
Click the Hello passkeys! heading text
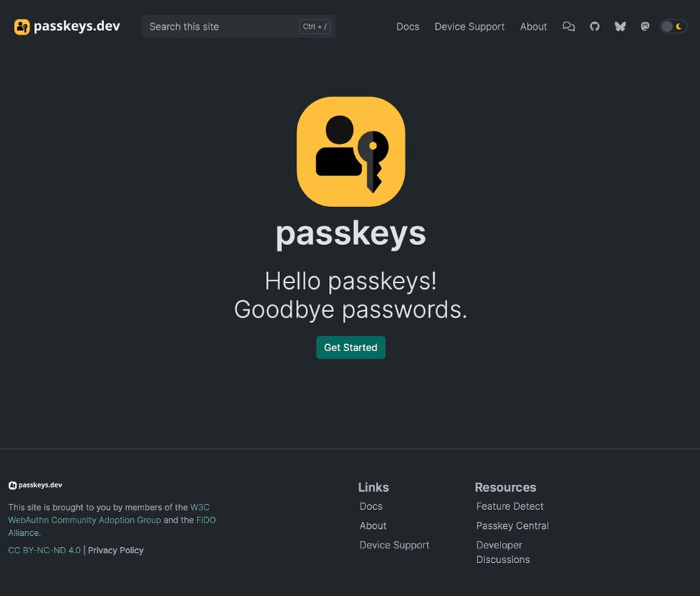[x=351, y=281]
